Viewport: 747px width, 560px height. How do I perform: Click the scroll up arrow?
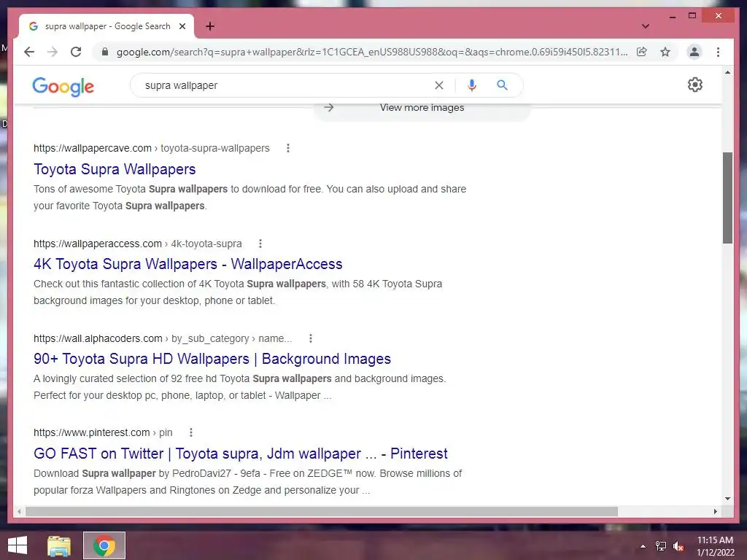pyautogui.click(x=727, y=72)
